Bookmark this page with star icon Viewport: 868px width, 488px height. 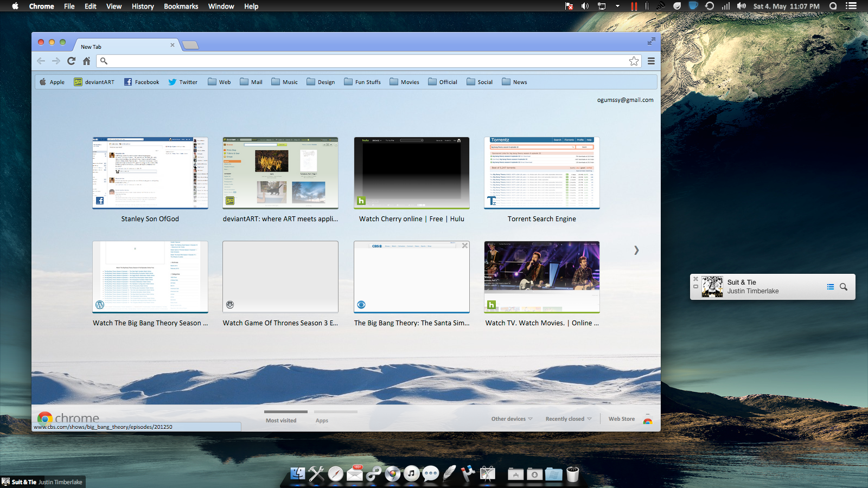pyautogui.click(x=634, y=61)
